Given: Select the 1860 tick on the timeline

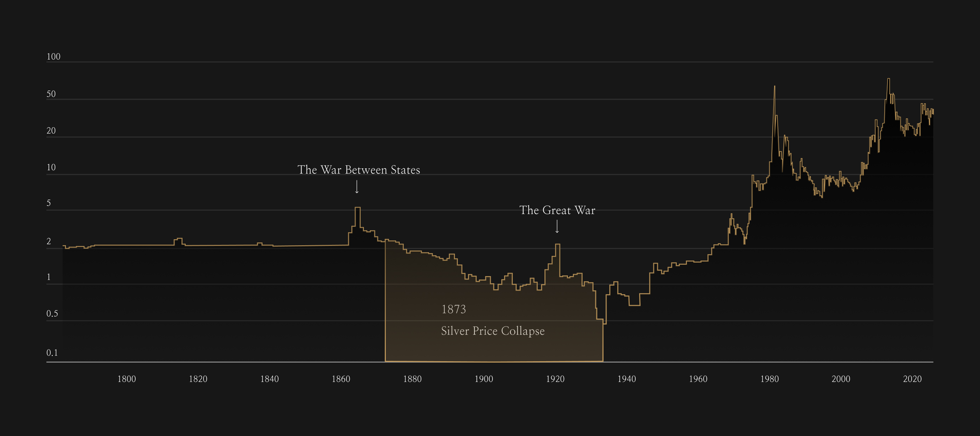Looking at the screenshot, I should click(341, 379).
